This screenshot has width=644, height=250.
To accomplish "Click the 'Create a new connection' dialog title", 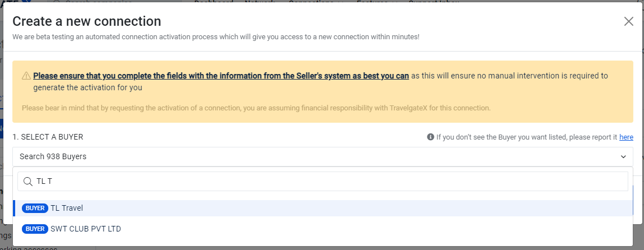I will [x=86, y=21].
